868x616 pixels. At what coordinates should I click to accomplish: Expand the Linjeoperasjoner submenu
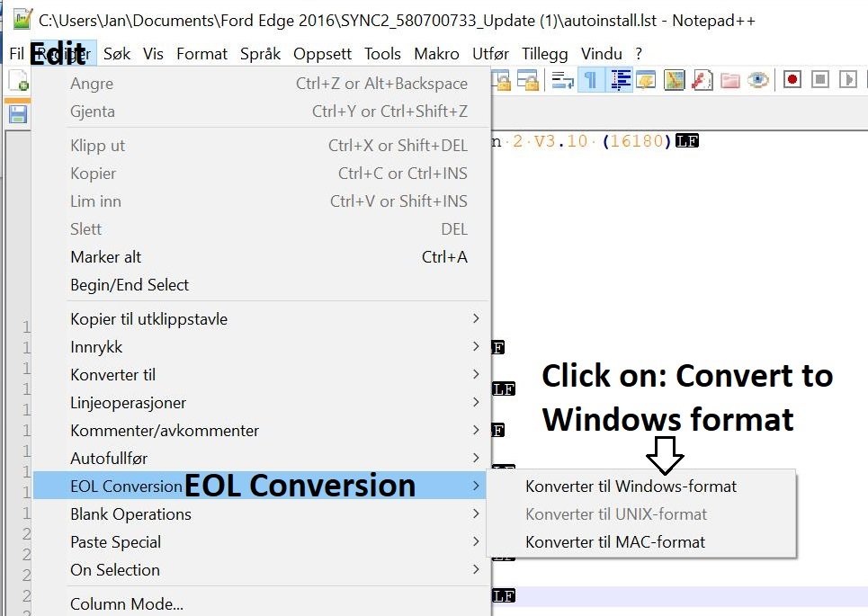coord(261,402)
